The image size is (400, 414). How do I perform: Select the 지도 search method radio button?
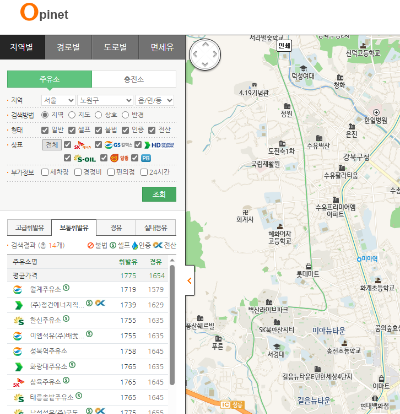72,115
